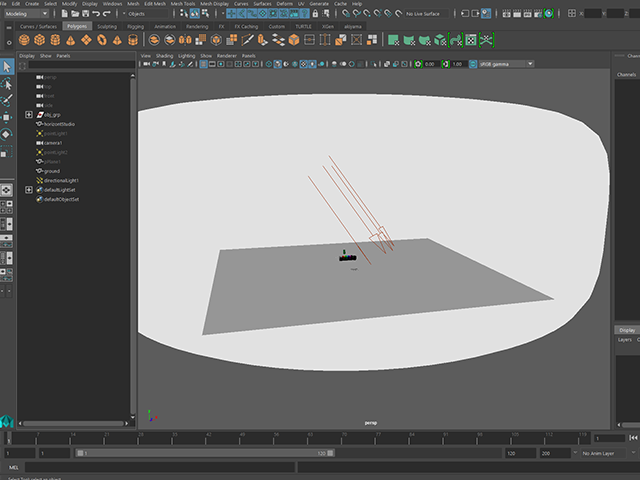The image size is (640, 480).
Task: Create a polygon pipe from the shelf
Action: [x=133, y=40]
